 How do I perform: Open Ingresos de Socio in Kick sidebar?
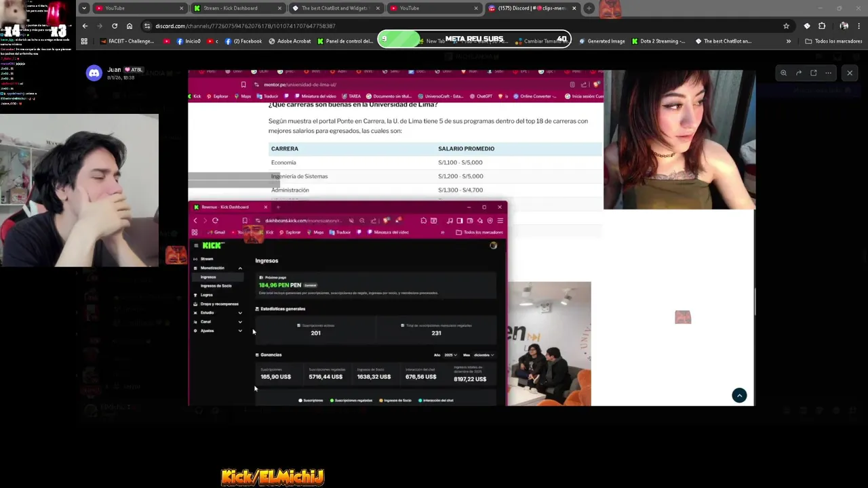(216, 286)
